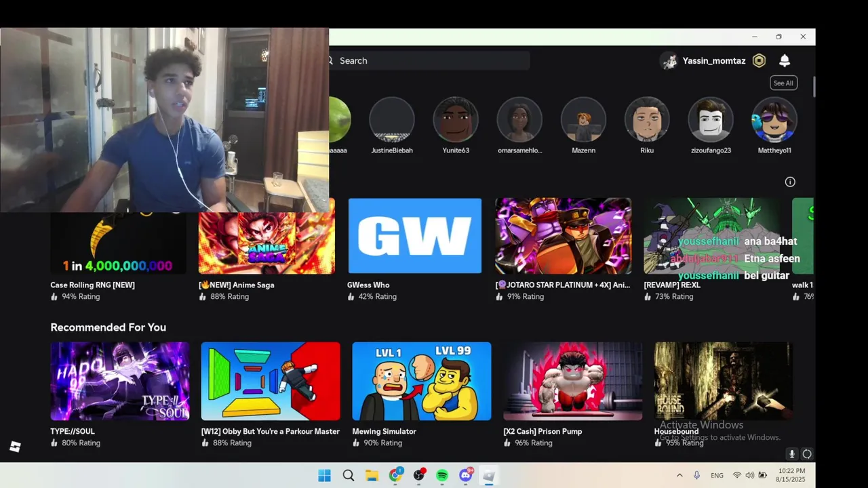Open [REVAMP] RE:XL game thumbnail
The height and width of the screenshot is (488, 868).
click(x=711, y=236)
